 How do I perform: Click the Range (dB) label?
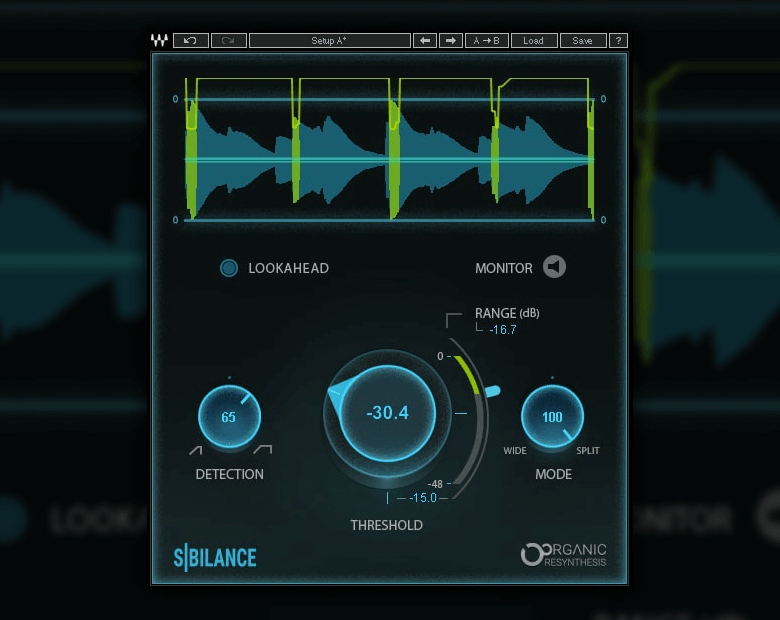[x=507, y=313]
